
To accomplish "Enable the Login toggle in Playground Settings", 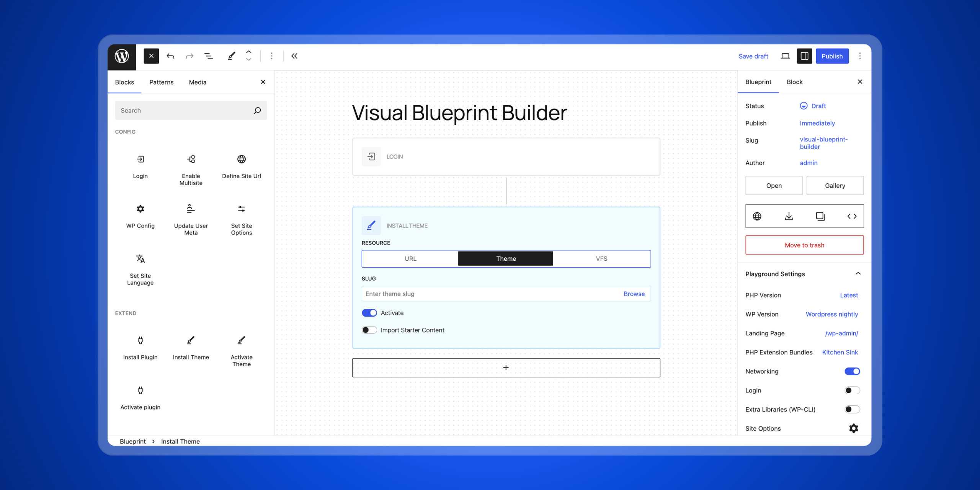I will (x=852, y=390).
